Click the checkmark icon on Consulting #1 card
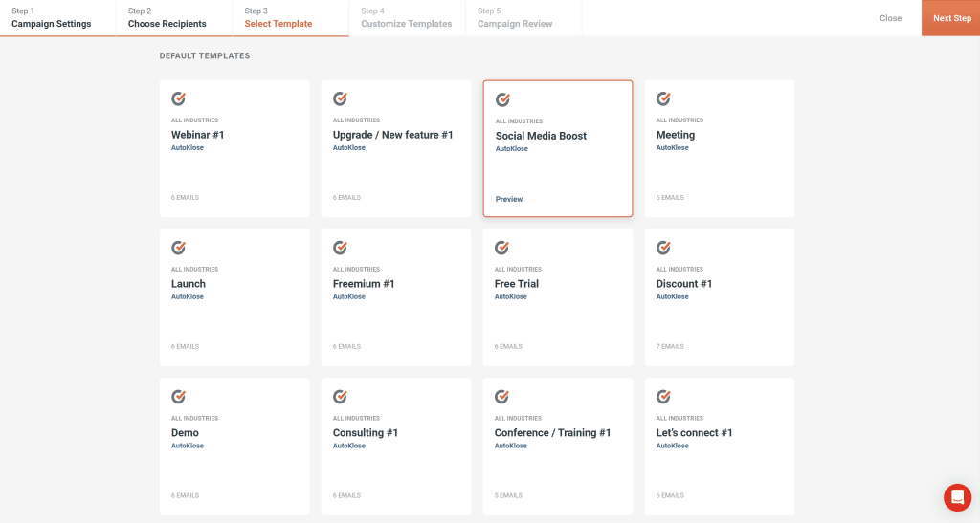The height and width of the screenshot is (523, 980). (x=340, y=397)
